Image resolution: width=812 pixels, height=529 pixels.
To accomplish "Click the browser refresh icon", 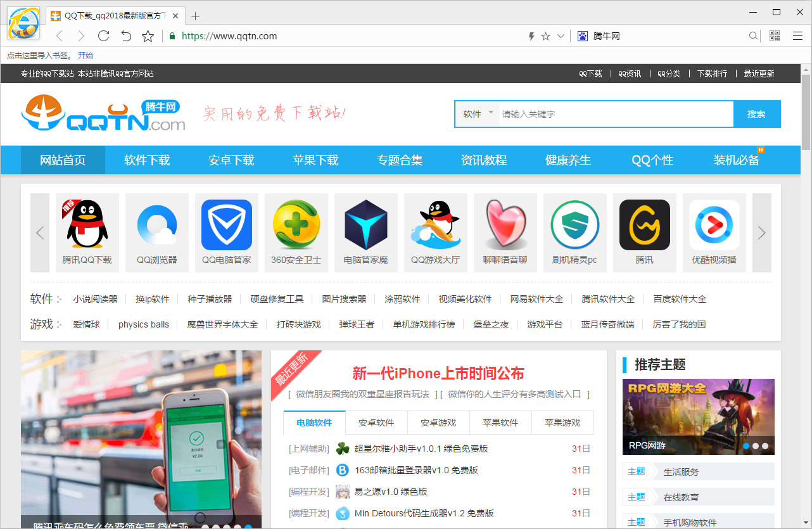I will coord(104,36).
